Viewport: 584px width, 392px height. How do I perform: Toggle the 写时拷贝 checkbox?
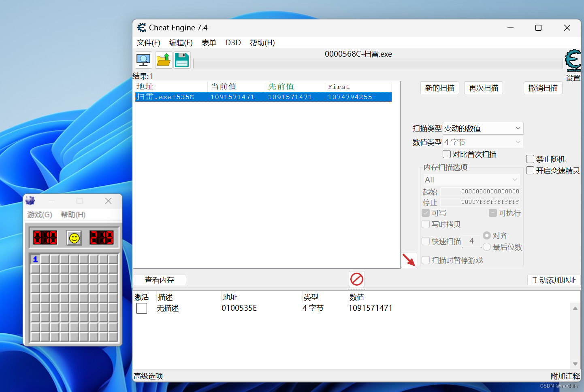[x=426, y=224]
